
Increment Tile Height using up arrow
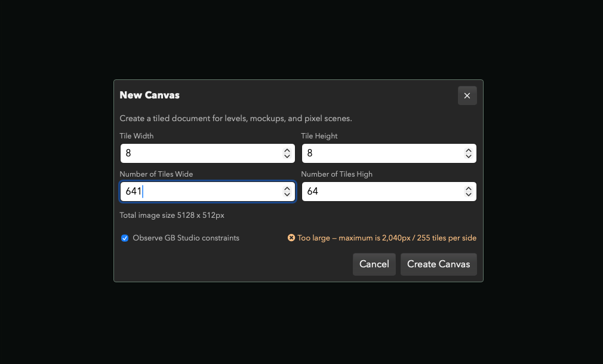click(x=469, y=150)
